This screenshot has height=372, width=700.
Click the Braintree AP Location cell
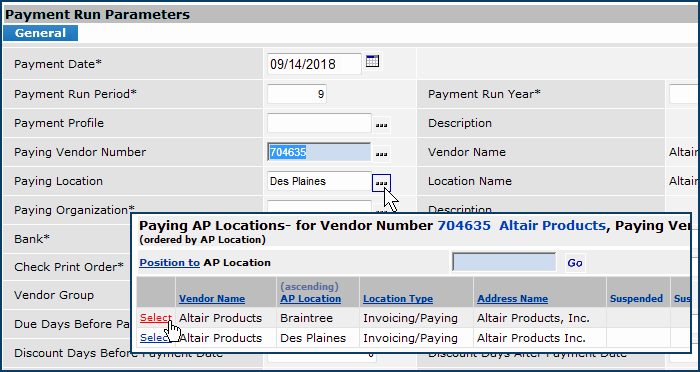point(306,318)
